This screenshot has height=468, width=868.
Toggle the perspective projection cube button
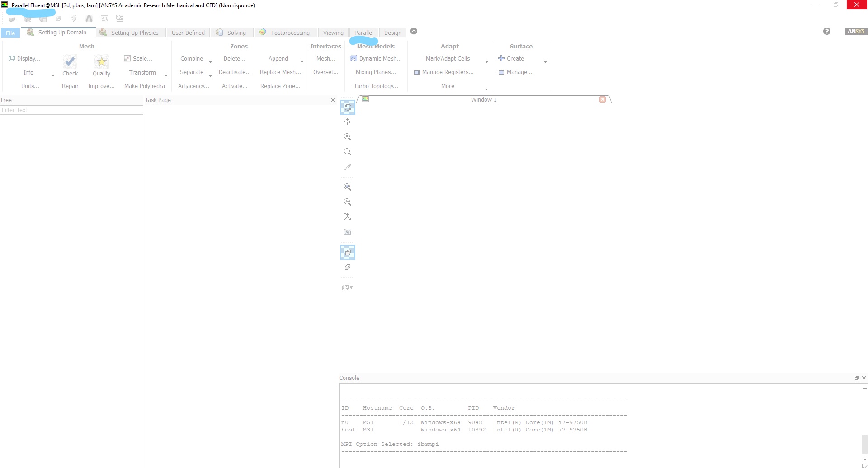[348, 253]
